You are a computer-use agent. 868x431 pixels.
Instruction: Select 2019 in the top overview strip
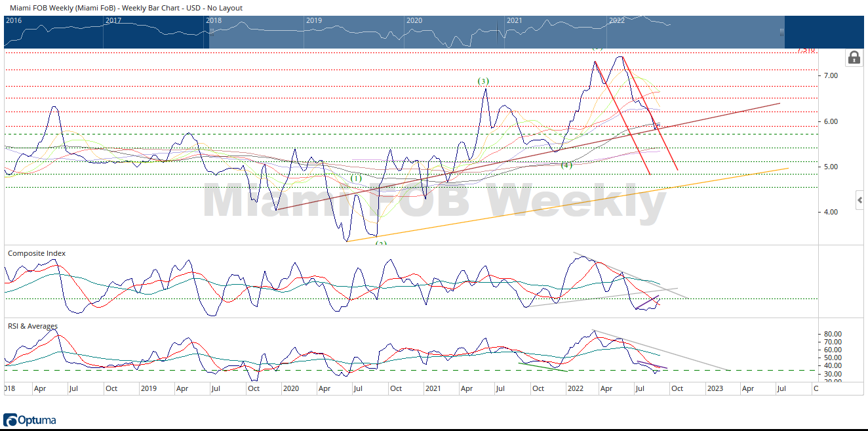tap(314, 20)
